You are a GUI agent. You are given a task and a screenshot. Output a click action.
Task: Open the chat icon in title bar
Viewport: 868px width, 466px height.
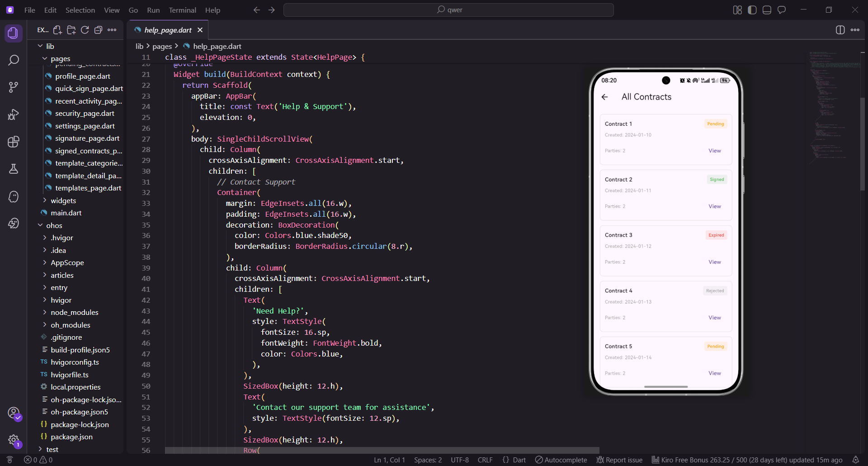click(x=782, y=10)
